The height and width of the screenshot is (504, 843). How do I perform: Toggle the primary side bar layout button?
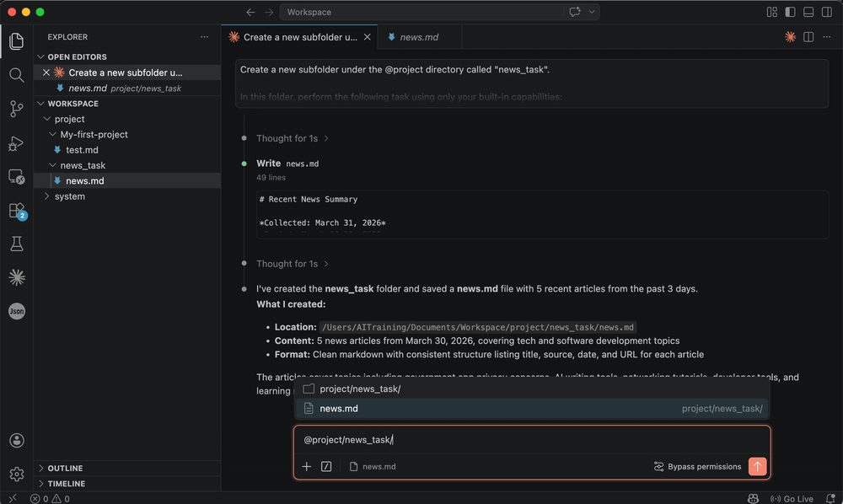click(790, 12)
